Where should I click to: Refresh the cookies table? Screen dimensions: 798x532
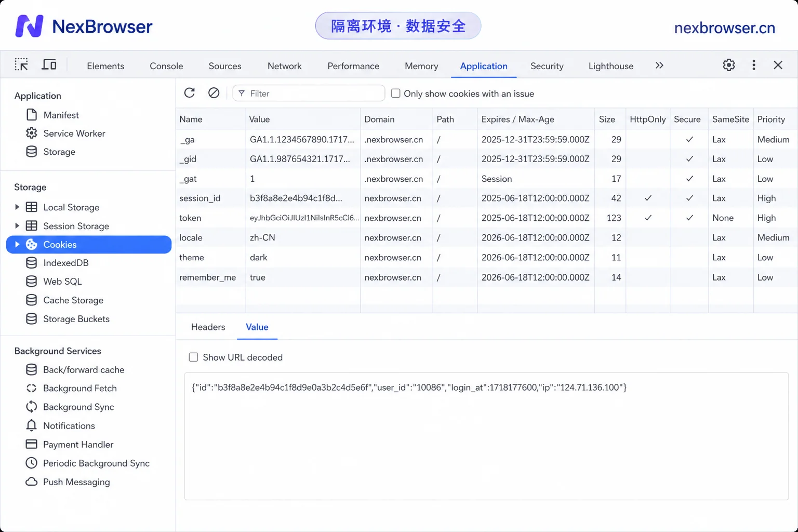pos(190,93)
